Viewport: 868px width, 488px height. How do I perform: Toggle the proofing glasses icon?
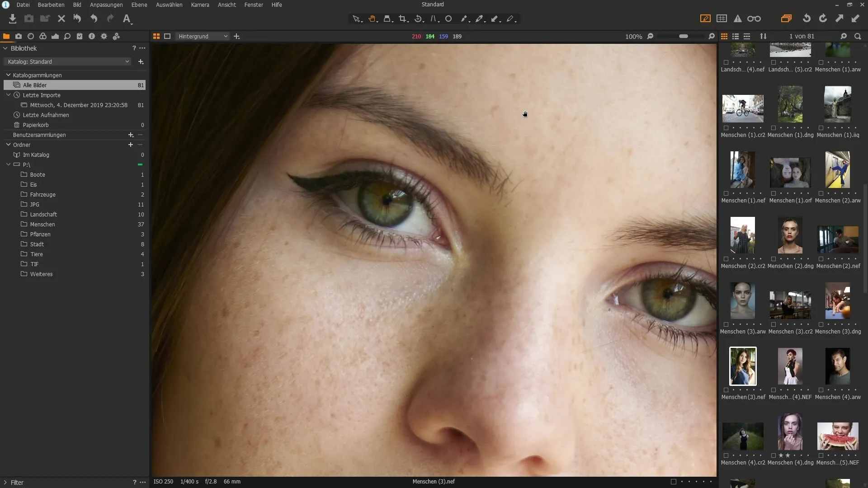click(754, 19)
